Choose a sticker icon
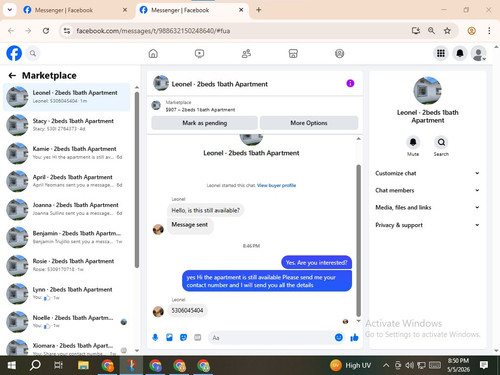This screenshot has height=375, width=500. pyautogui.click(x=183, y=338)
